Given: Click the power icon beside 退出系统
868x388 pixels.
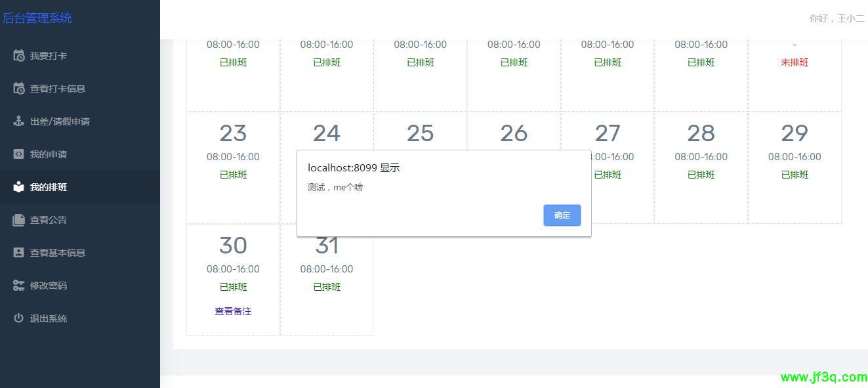Looking at the screenshot, I should coord(19,318).
